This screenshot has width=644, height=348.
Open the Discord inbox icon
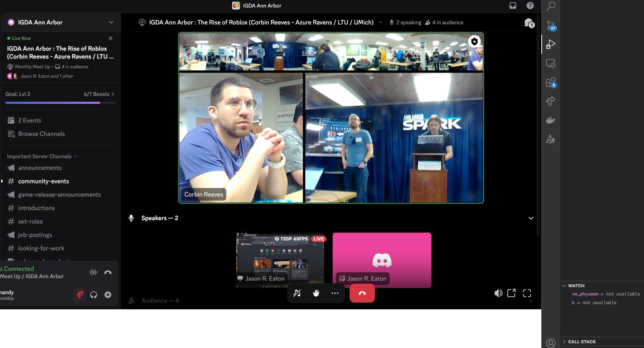pos(513,6)
